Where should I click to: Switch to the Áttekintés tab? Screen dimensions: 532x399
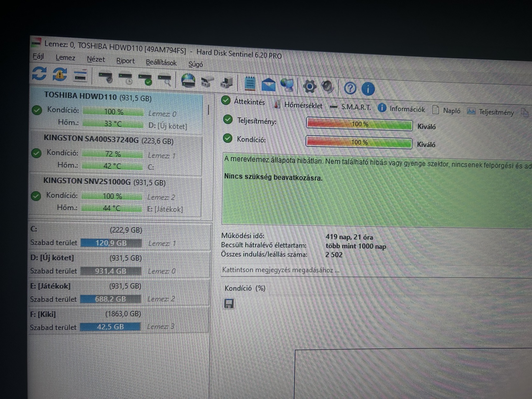[x=244, y=101]
